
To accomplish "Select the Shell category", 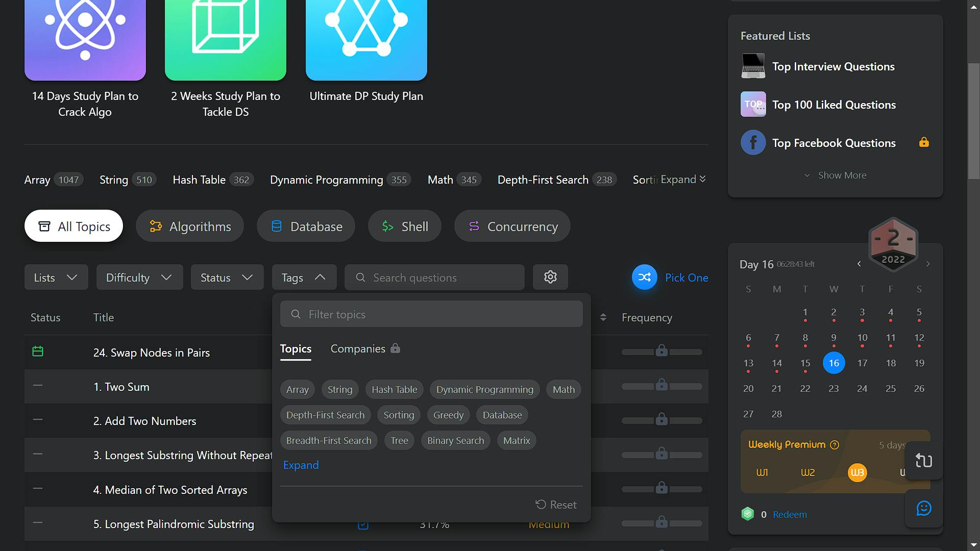I will pos(405,226).
